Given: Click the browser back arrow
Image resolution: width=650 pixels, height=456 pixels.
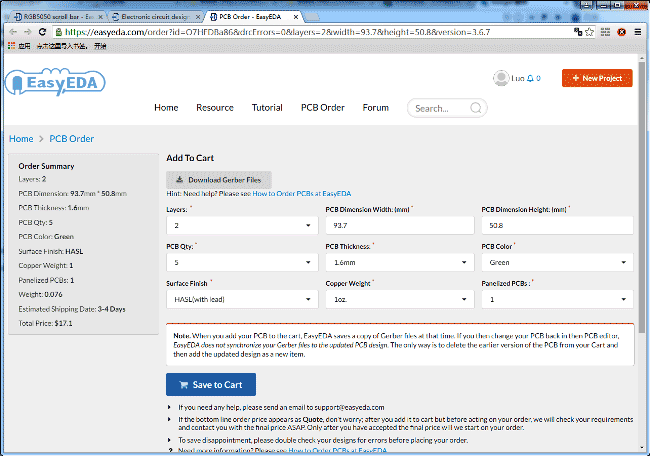Looking at the screenshot, I should 11,32.
